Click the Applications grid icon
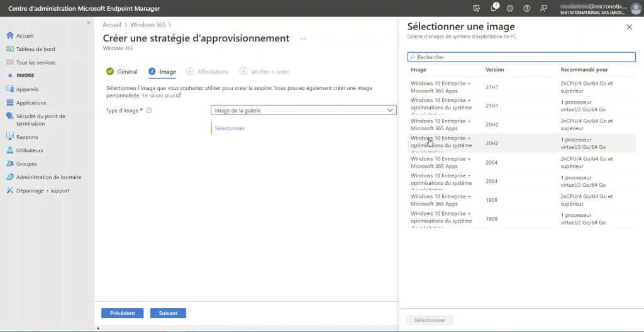This screenshot has width=644, height=332. pyautogui.click(x=10, y=102)
